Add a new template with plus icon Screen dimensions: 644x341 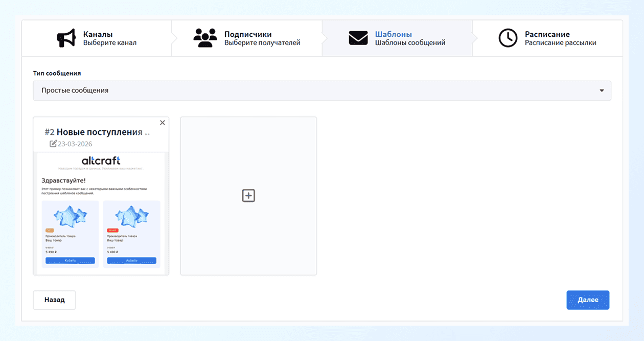[x=248, y=196]
